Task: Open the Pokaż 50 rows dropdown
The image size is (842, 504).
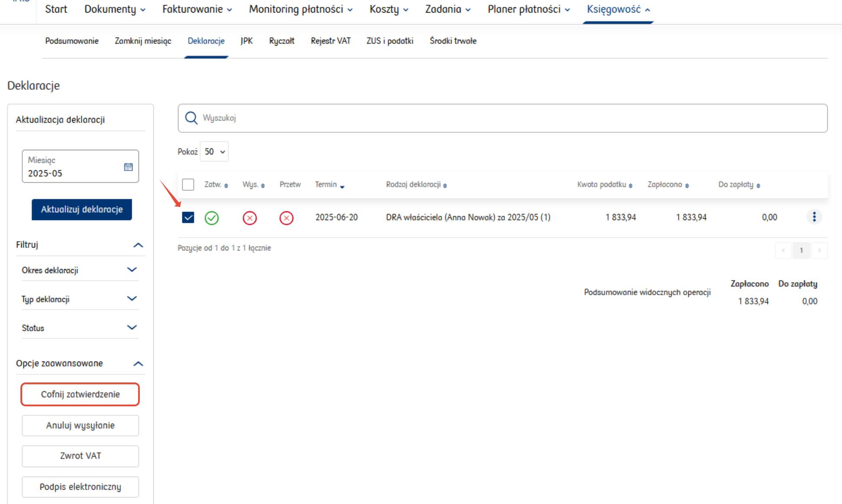Action: pyautogui.click(x=214, y=152)
